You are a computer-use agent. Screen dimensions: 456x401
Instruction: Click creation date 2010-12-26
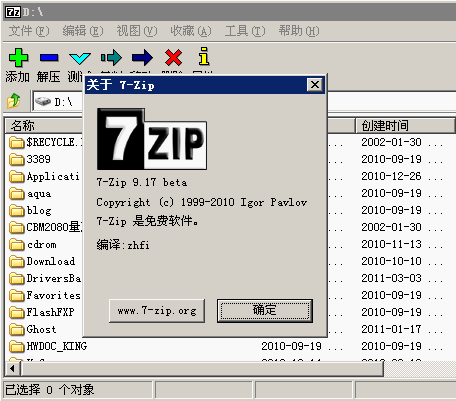[x=391, y=176]
